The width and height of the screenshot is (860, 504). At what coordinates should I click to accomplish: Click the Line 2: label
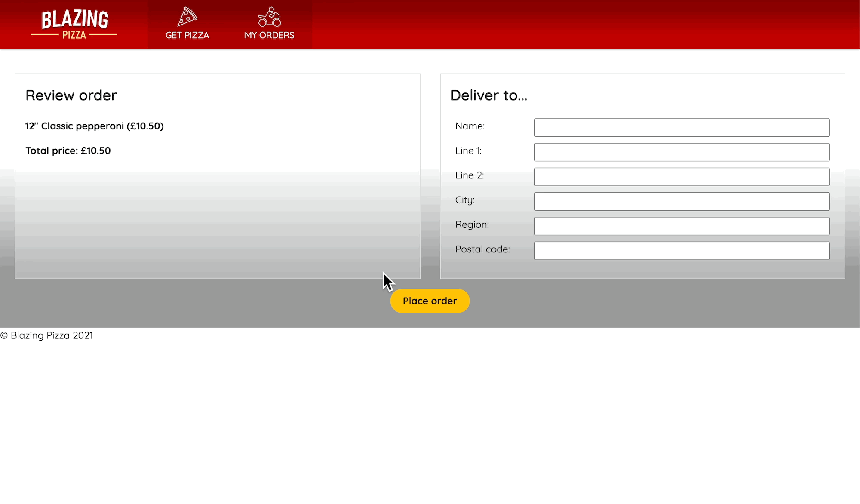pos(470,175)
